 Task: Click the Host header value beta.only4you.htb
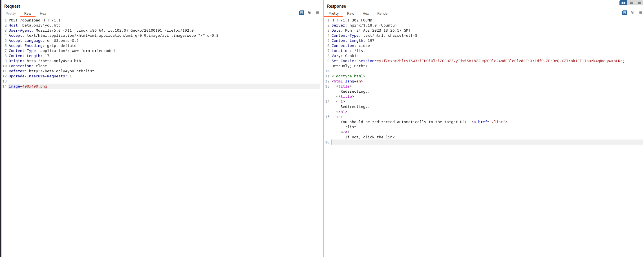click(x=41, y=25)
